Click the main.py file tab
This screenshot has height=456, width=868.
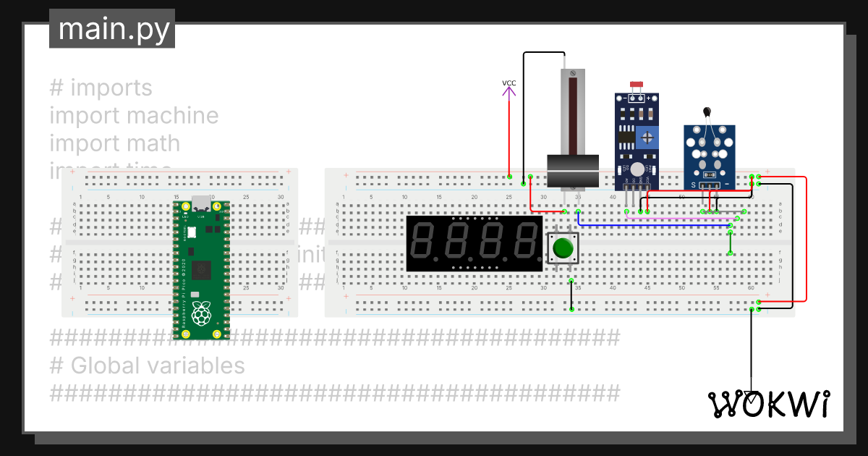(x=112, y=29)
